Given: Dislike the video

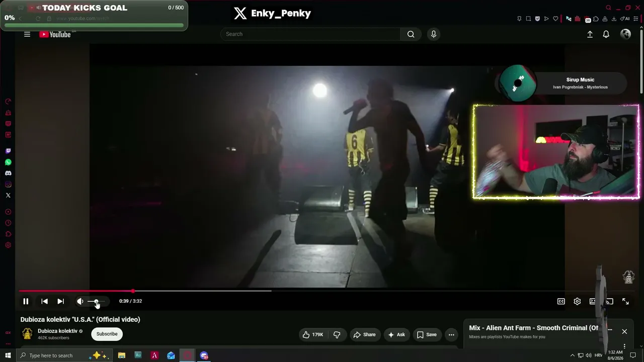Looking at the screenshot, I should (337, 334).
